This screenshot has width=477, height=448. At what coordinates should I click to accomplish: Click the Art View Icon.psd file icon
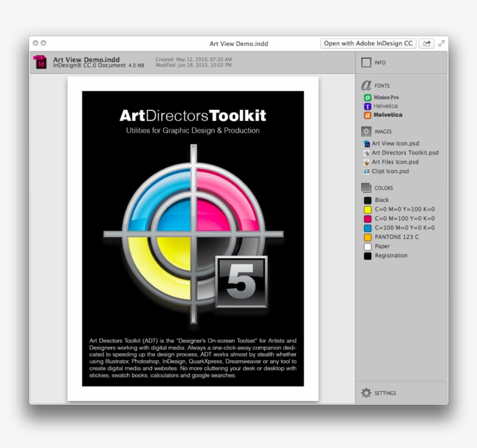(x=366, y=144)
